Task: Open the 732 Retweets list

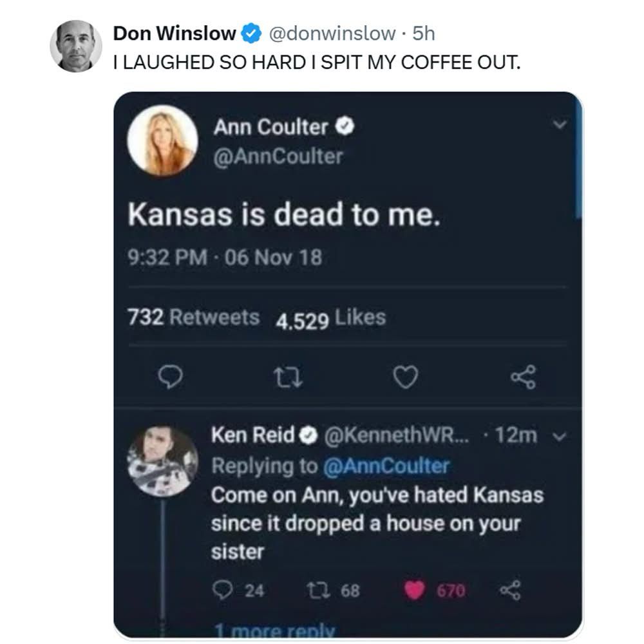Action: (x=194, y=317)
